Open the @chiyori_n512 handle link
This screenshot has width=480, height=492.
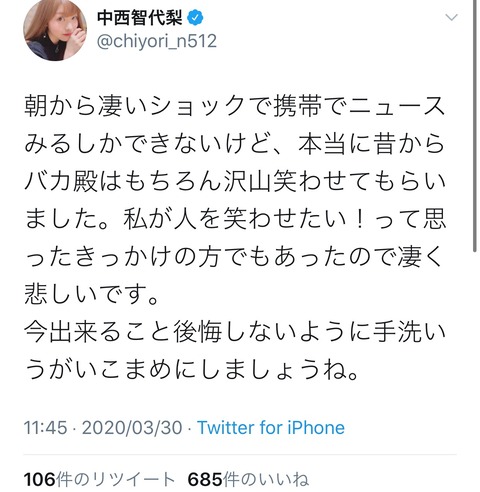tap(157, 41)
